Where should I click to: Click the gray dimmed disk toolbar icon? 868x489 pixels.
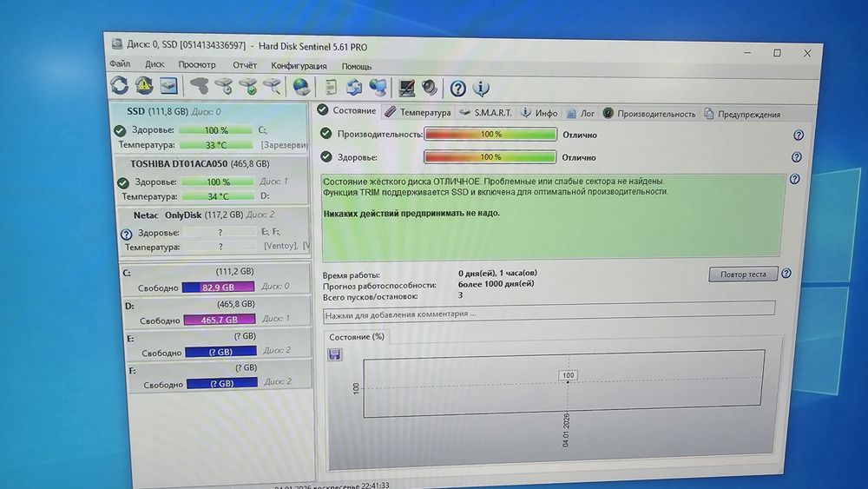click(200, 86)
